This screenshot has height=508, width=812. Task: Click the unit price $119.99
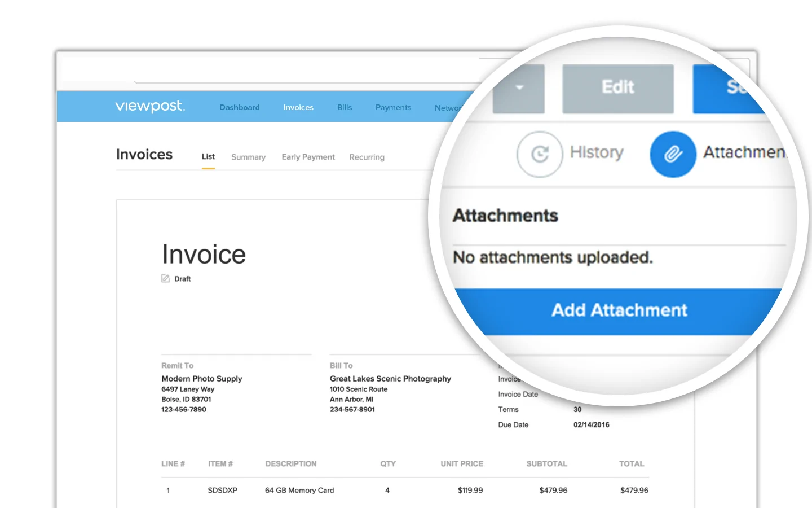point(470,491)
